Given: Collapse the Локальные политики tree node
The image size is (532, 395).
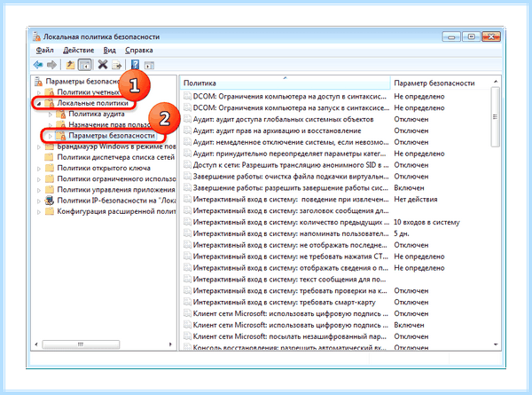Looking at the screenshot, I should tap(39, 104).
